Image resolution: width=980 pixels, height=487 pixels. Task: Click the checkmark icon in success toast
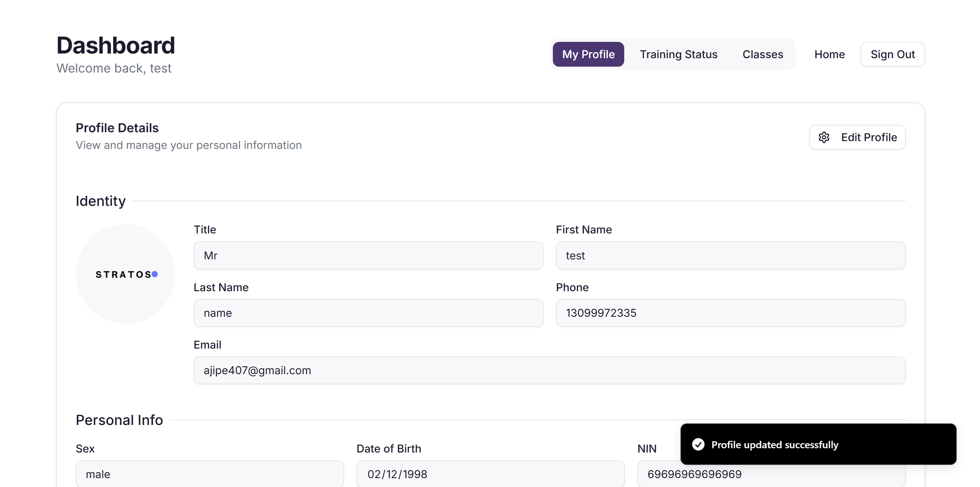698,444
